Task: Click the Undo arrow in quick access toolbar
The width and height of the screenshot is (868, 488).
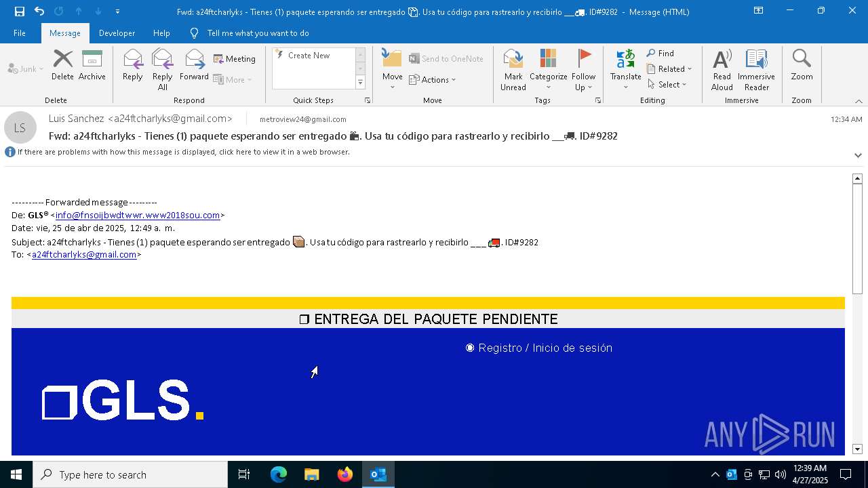Action: coord(39,12)
